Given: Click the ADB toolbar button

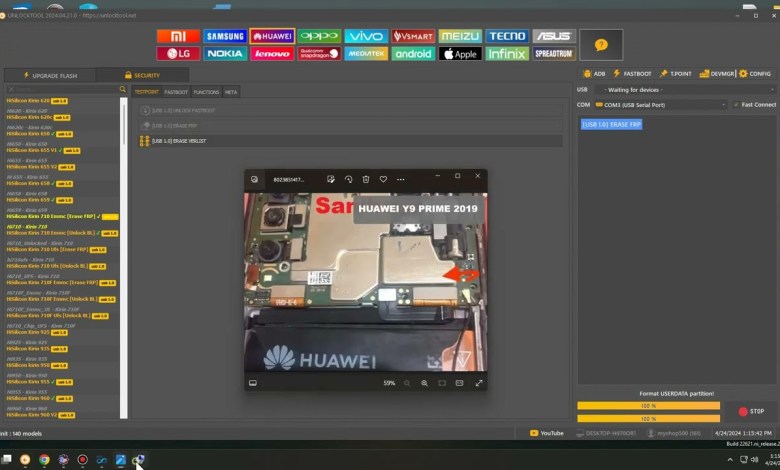Looking at the screenshot, I should [594, 74].
